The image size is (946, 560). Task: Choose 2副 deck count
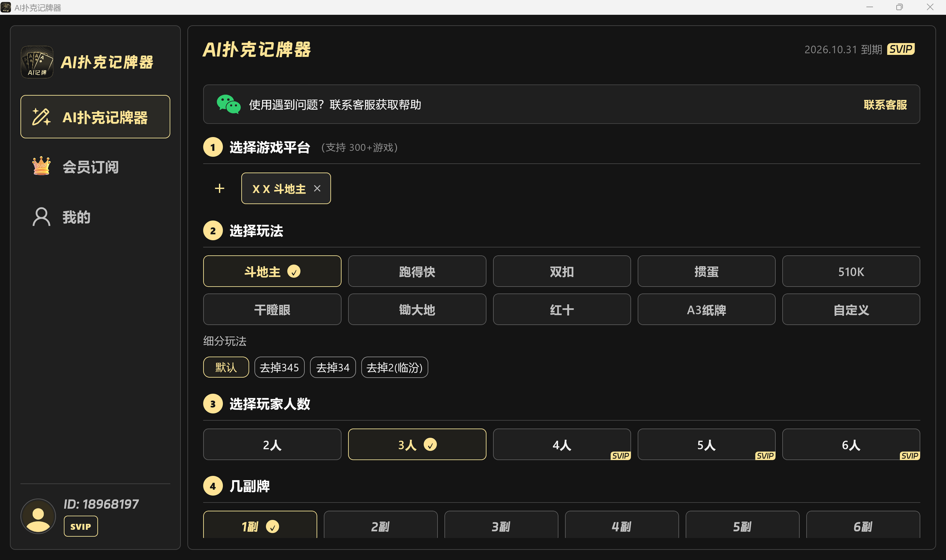pyautogui.click(x=380, y=525)
